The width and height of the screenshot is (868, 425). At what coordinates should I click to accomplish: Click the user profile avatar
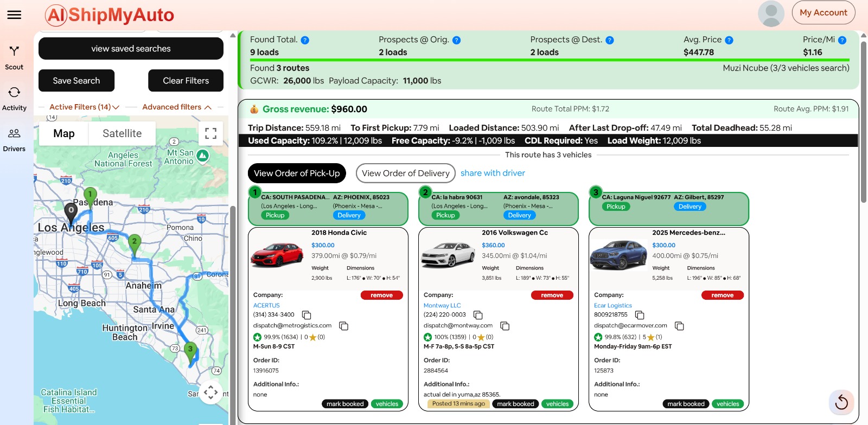coord(771,14)
